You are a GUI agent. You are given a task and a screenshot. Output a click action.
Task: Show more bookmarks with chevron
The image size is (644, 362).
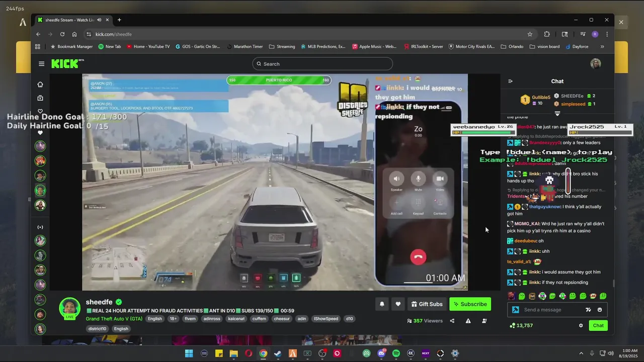[602, 47]
